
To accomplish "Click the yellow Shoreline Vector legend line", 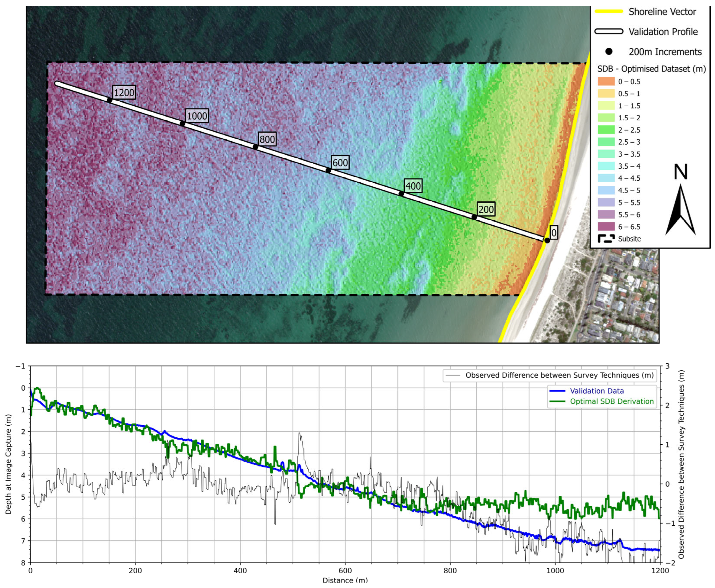I will pyautogui.click(x=609, y=11).
